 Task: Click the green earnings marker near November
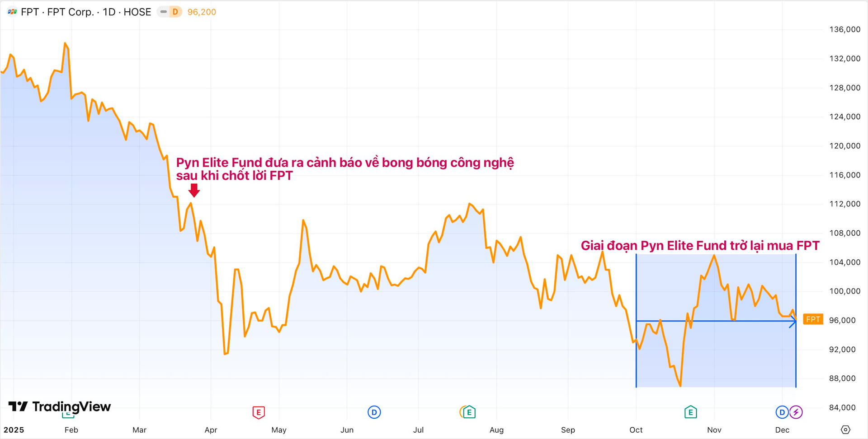691,412
